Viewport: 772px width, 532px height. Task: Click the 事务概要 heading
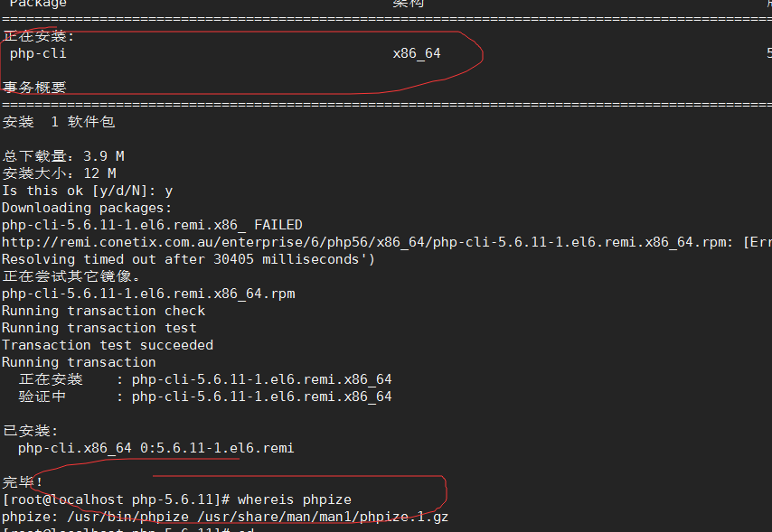(34, 88)
